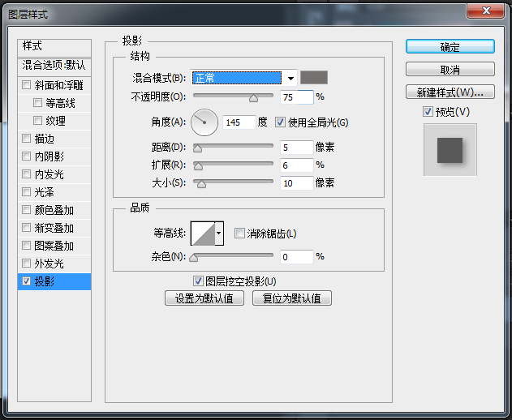Screen dimensions: 512x420
Task: Toggle the 预览(V) checkbox
Action: (428, 112)
